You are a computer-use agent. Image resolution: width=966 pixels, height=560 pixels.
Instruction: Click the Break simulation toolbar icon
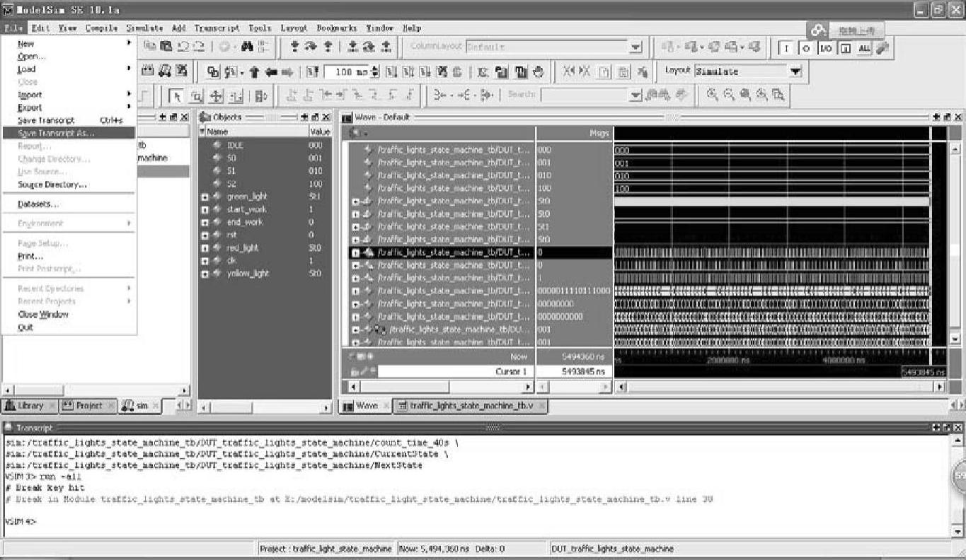(441, 72)
